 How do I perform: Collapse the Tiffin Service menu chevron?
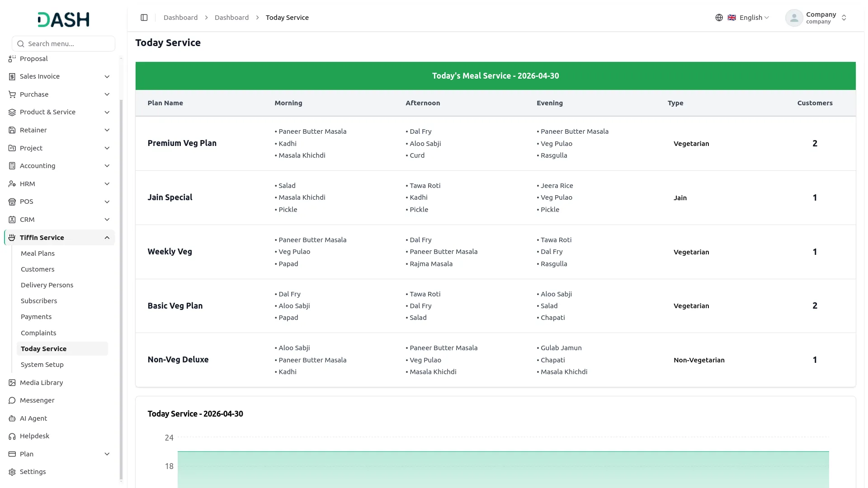coord(107,238)
